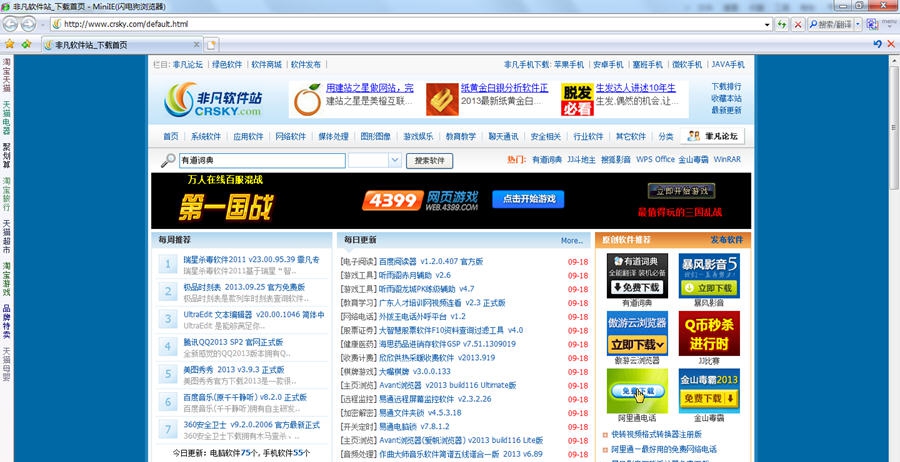Open the 首页 nav item
The height and width of the screenshot is (462, 900).
tap(170, 137)
